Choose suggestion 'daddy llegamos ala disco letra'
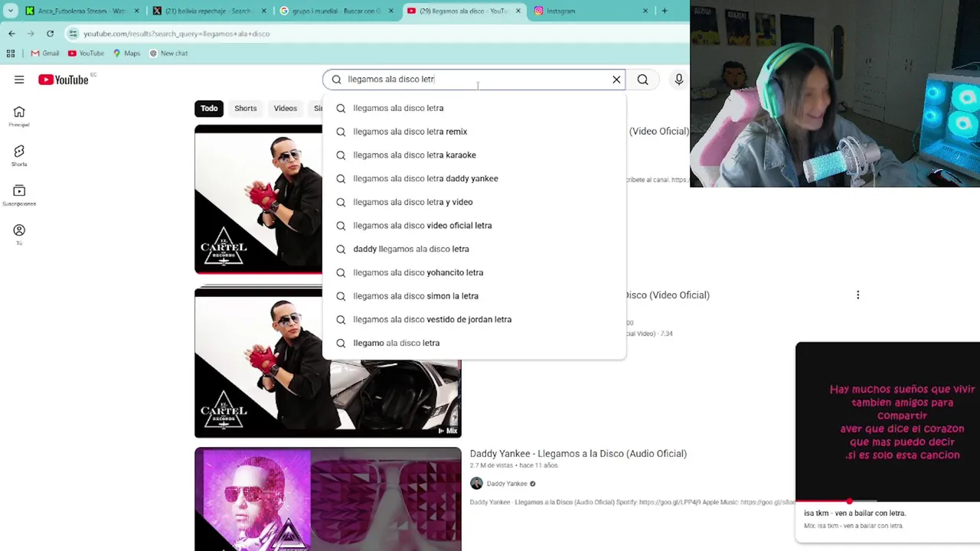Screen dimensions: 980x551 coord(474,249)
